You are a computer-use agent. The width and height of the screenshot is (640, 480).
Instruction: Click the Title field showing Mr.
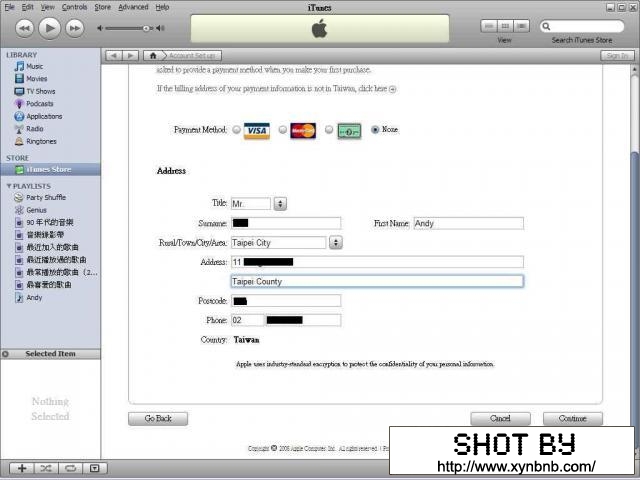251,204
